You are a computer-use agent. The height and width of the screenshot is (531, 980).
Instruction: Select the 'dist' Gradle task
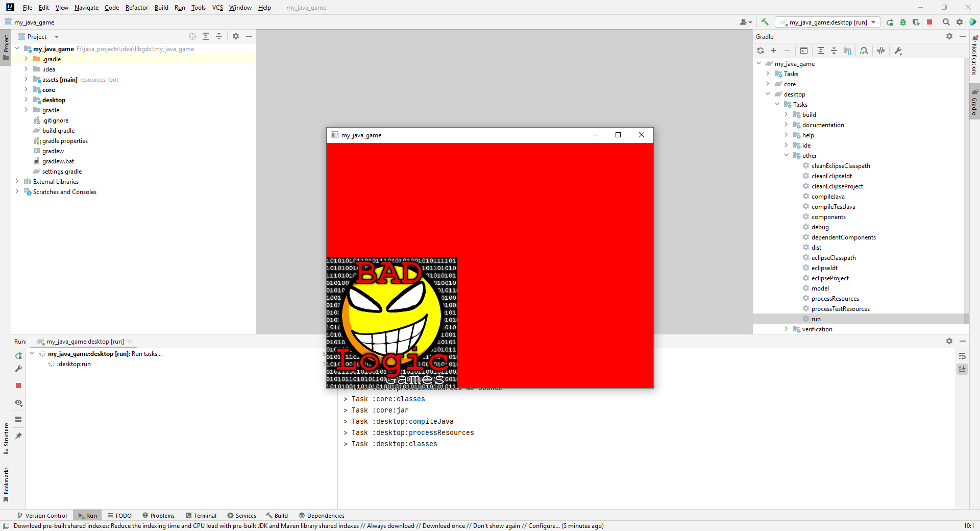tap(816, 248)
